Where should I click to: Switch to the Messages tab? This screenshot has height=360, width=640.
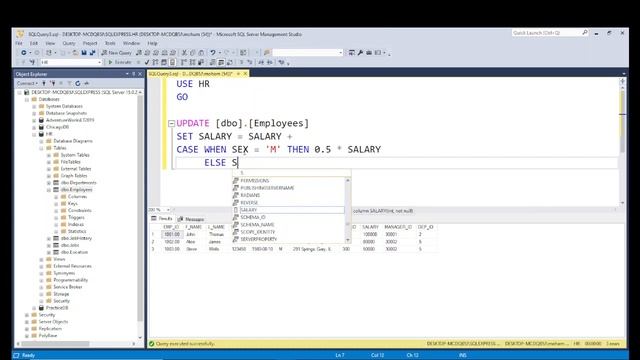(191, 219)
